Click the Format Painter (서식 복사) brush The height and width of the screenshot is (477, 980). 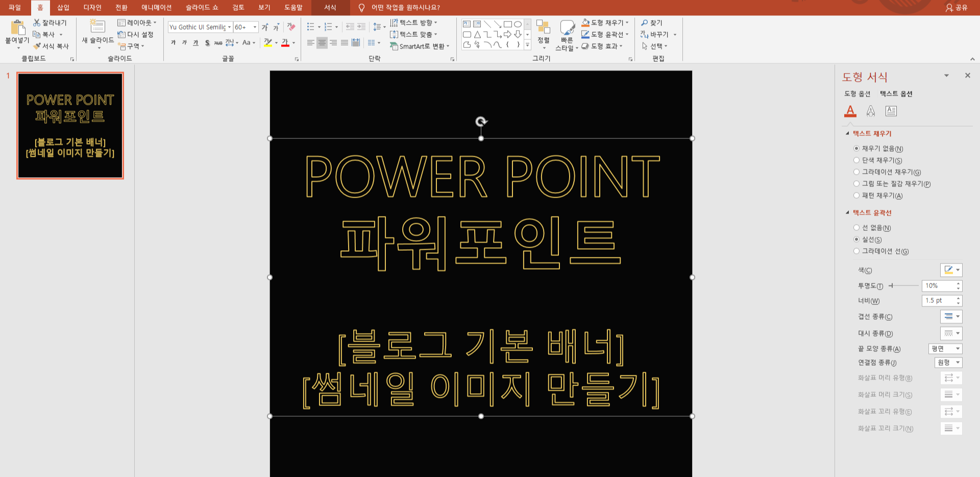pyautogui.click(x=37, y=46)
